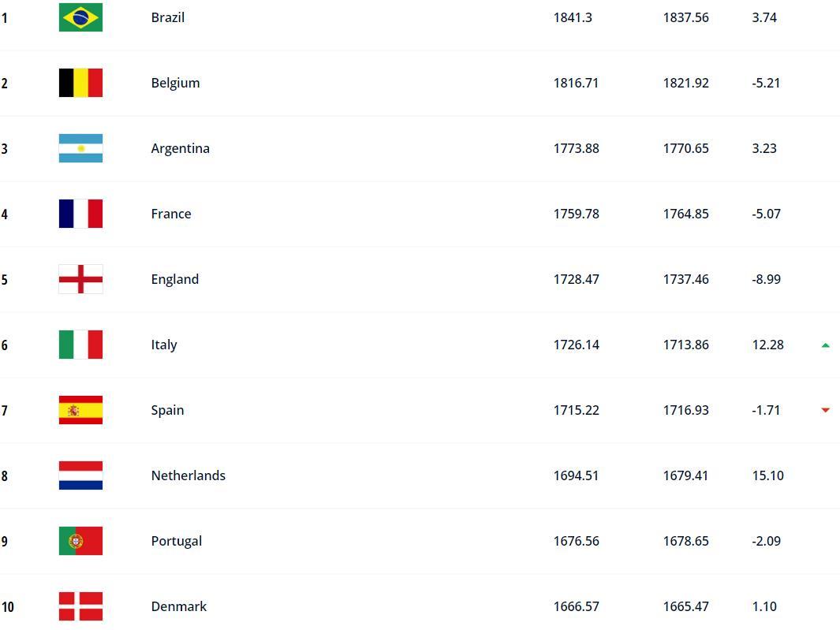This screenshot has width=840, height=630.
Task: Click Spain's red down arrow indicator
Action: click(826, 410)
